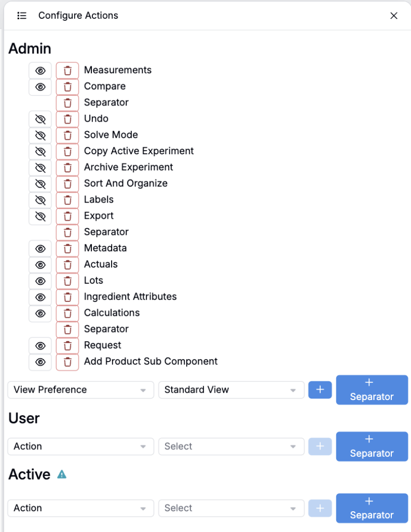Click the Active section warning icon

(x=62, y=474)
